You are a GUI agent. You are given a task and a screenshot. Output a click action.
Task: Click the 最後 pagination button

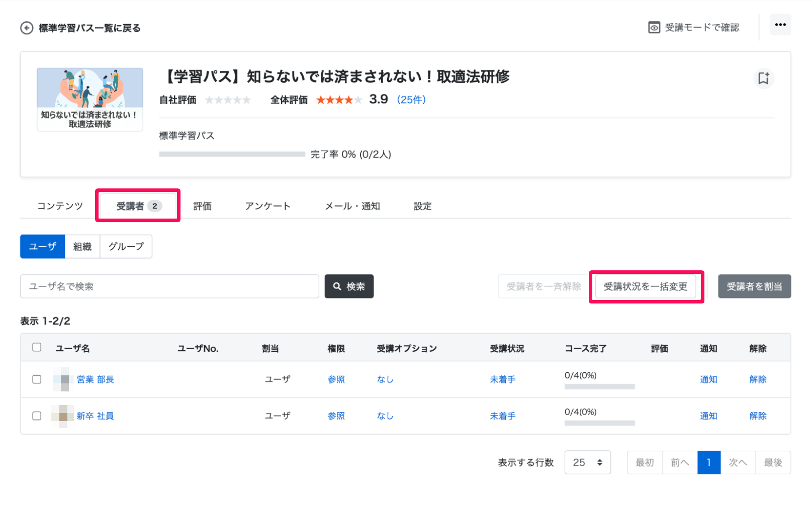(773, 462)
